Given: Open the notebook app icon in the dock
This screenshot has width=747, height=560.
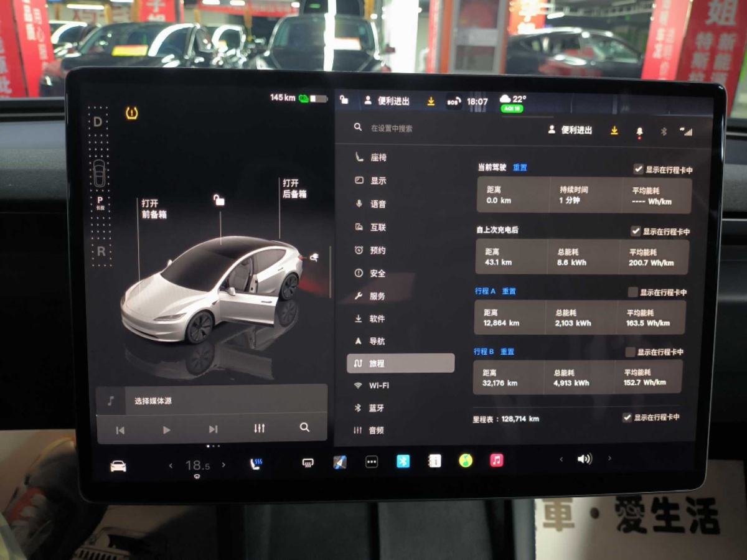Looking at the screenshot, I should [x=435, y=461].
